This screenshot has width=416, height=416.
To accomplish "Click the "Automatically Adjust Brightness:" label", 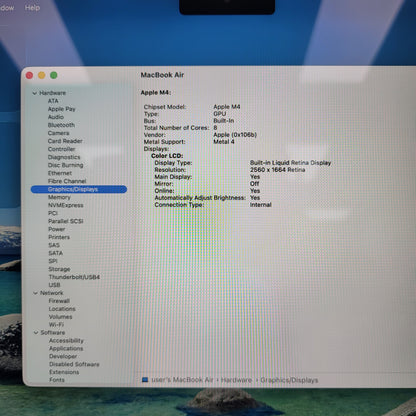I will click(200, 198).
